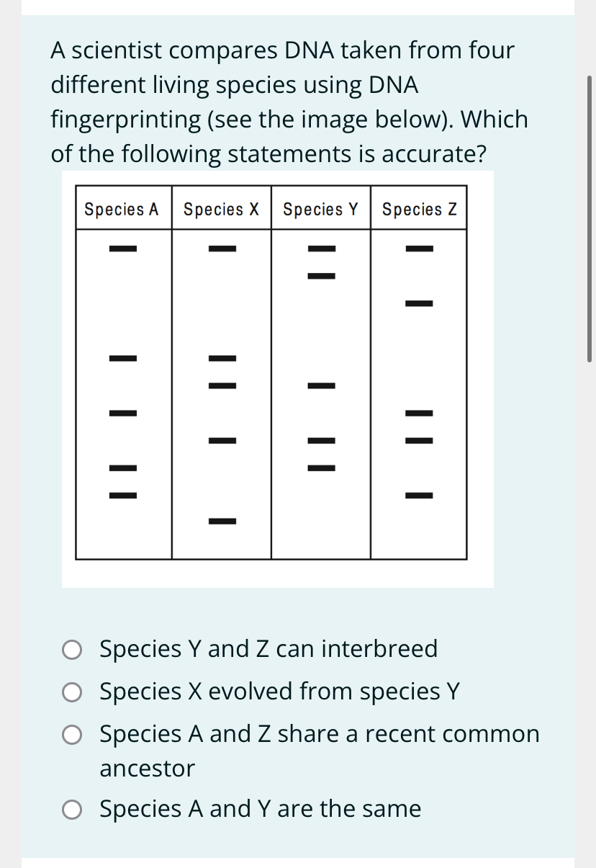
Task: Select the Species A and Y are the same answer
Action: coord(72,810)
